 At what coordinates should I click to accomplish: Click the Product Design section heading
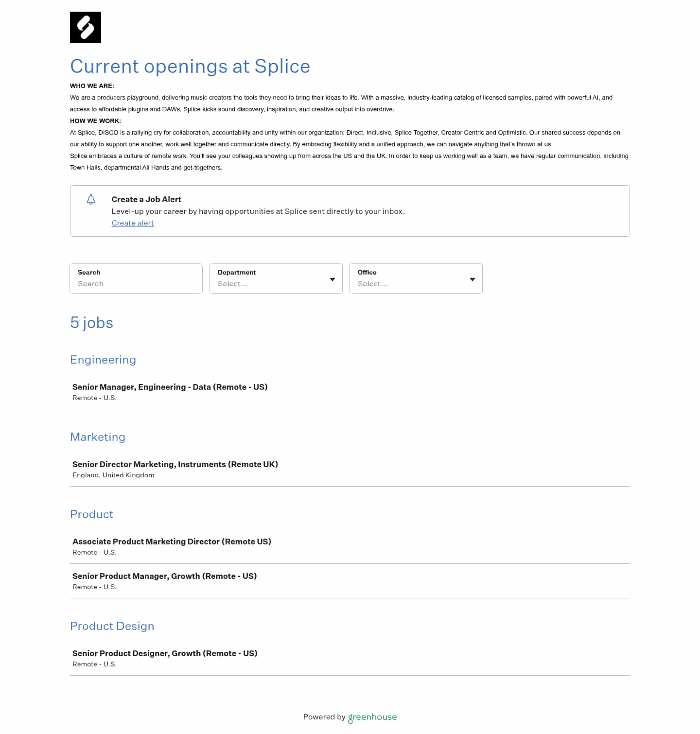pyautogui.click(x=112, y=626)
